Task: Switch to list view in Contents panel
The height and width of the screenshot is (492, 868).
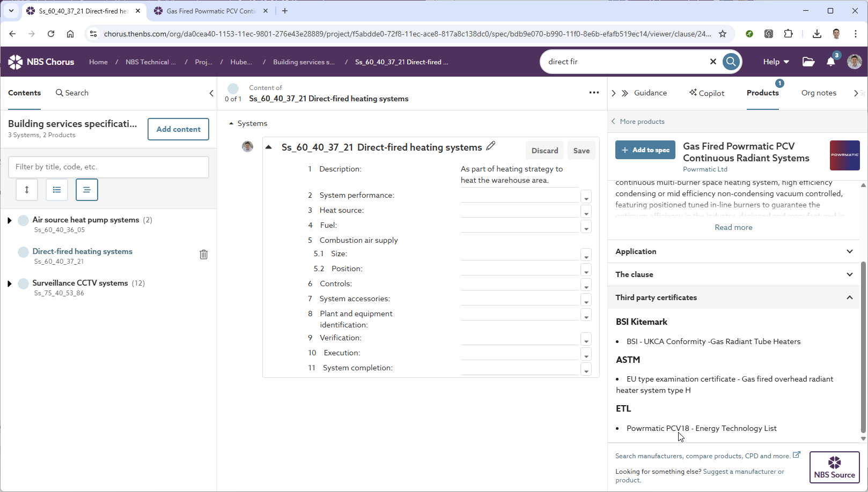Action: click(x=56, y=190)
